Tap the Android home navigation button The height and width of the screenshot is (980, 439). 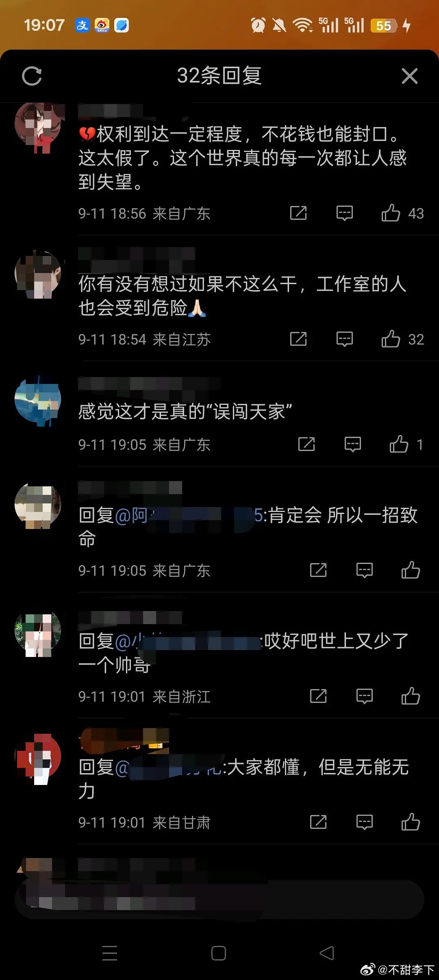pos(219,953)
